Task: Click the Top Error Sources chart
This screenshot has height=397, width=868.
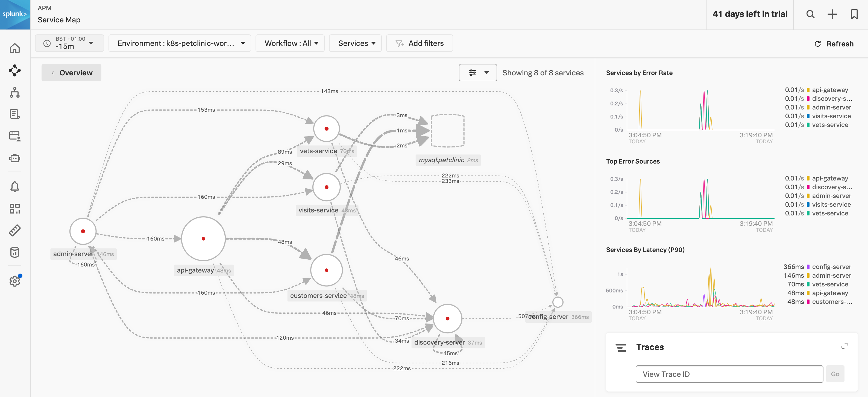Action: [x=700, y=199]
